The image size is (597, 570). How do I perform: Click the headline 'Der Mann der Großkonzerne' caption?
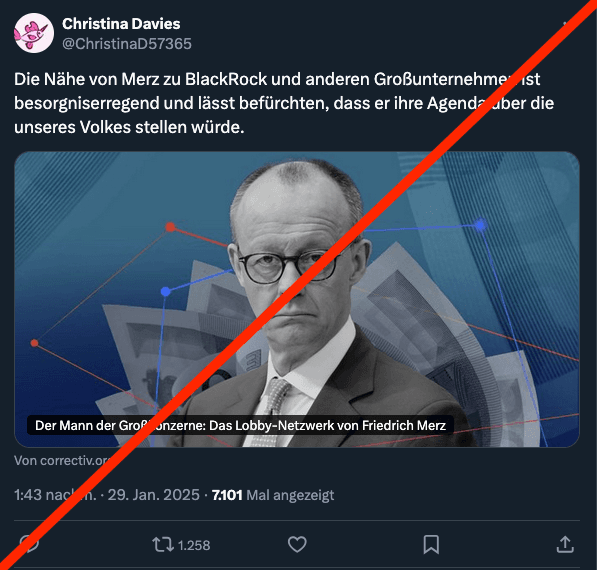(x=240, y=425)
